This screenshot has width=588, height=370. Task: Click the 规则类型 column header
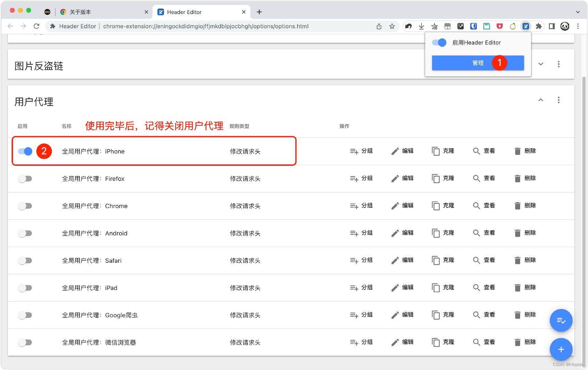[239, 126]
